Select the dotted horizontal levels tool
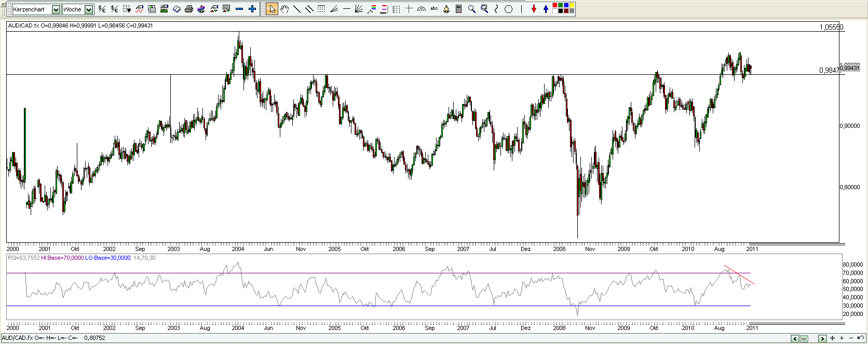 click(321, 9)
